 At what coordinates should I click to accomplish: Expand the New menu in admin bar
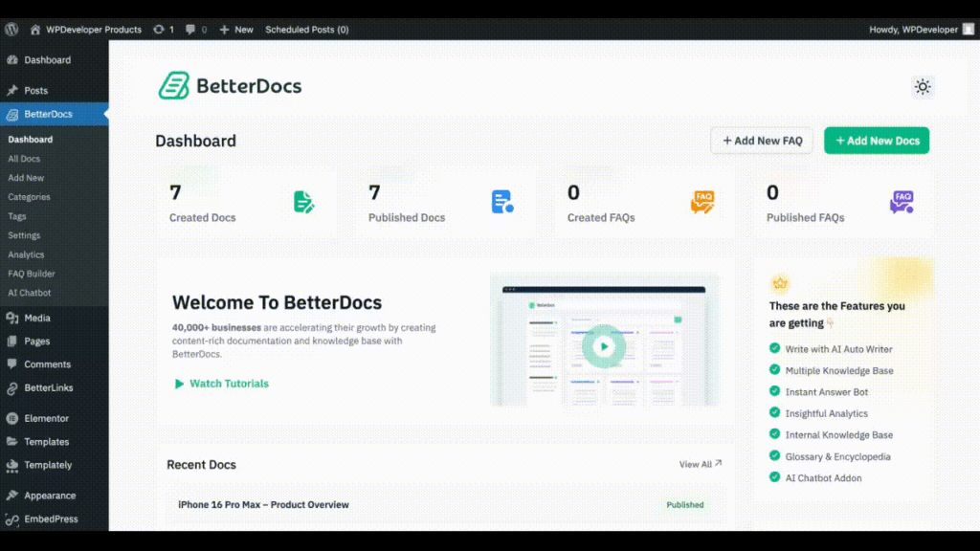(235, 29)
